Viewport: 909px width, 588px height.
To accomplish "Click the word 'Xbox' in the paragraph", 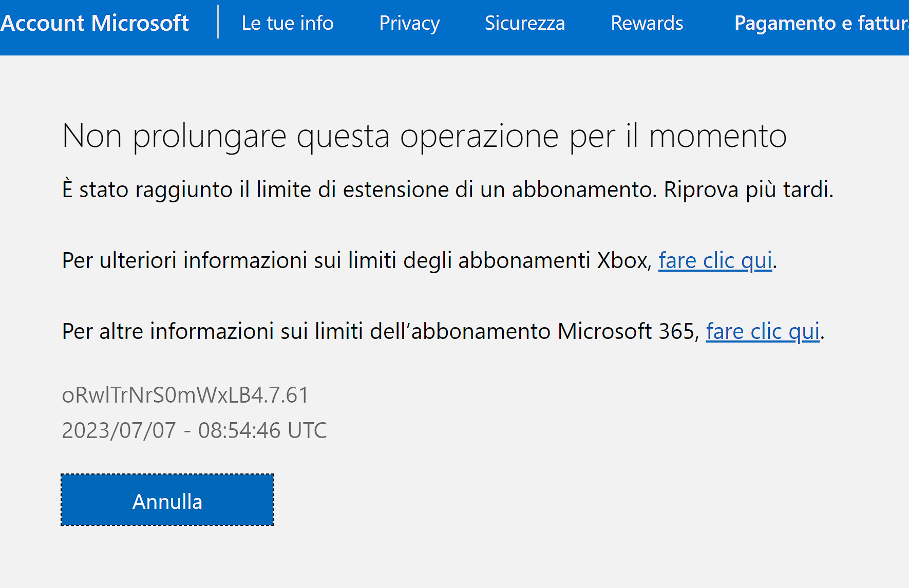I will pyautogui.click(x=621, y=260).
